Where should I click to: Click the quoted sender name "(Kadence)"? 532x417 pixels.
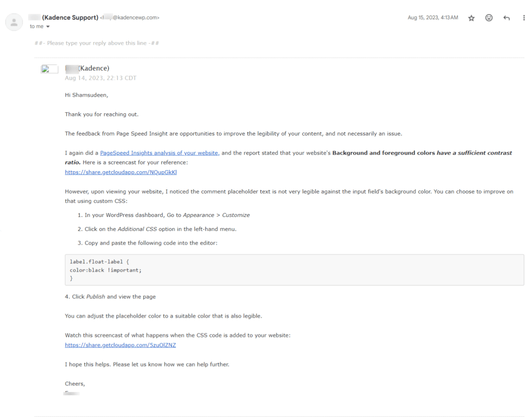tap(87, 68)
